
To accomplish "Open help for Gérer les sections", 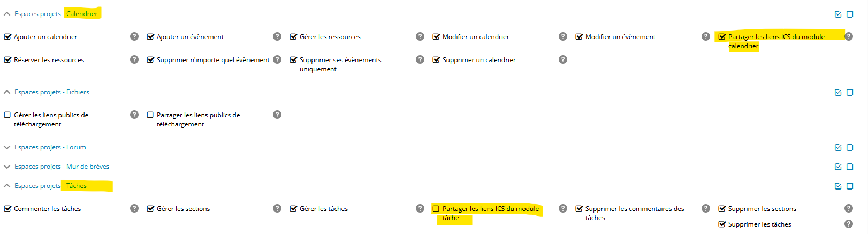I will [277, 208].
